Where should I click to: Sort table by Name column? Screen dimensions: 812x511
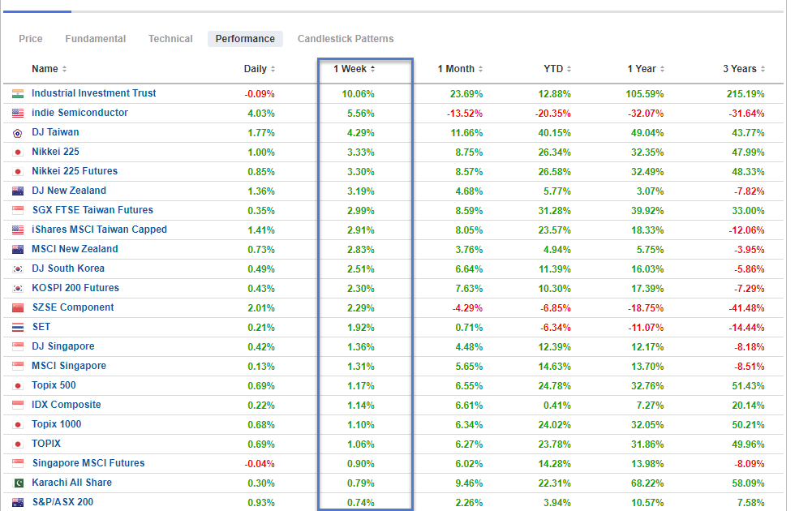click(x=49, y=69)
